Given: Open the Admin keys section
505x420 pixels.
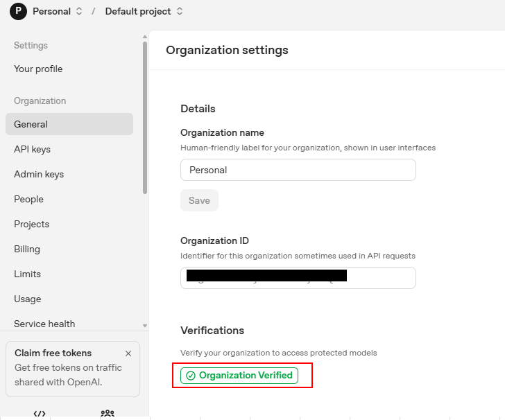Looking at the screenshot, I should (39, 174).
